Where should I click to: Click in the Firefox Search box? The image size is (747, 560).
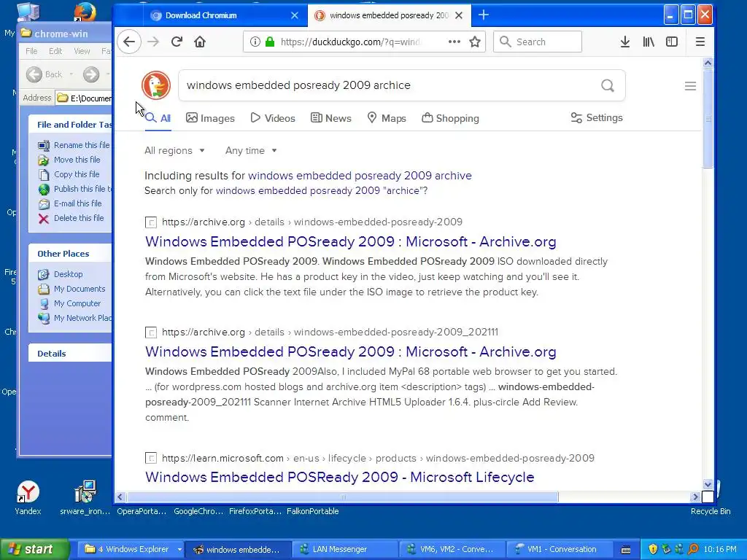pyautogui.click(x=538, y=42)
